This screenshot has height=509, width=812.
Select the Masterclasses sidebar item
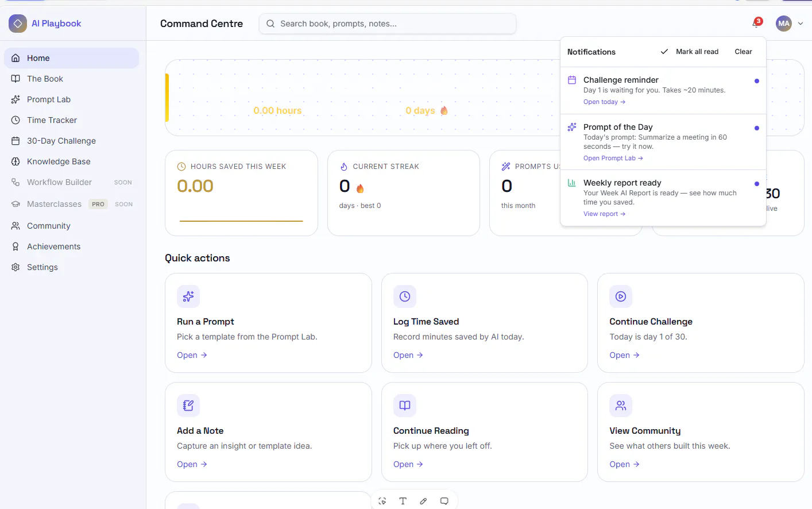pyautogui.click(x=71, y=204)
